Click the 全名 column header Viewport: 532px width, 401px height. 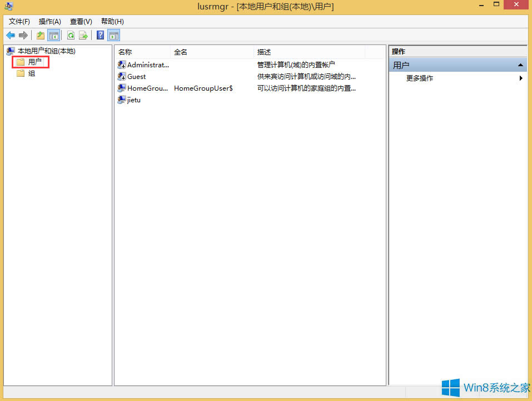pyautogui.click(x=181, y=52)
